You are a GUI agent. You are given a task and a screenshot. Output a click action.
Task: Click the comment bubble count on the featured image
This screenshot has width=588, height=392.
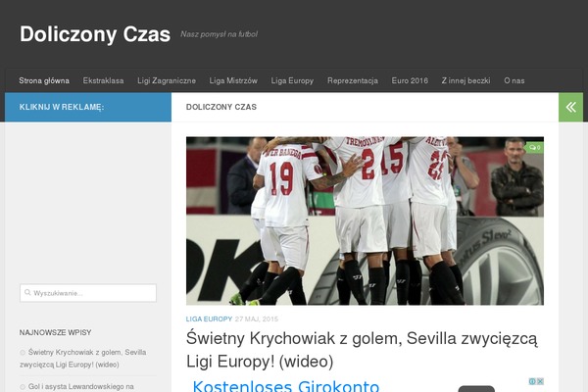(535, 147)
